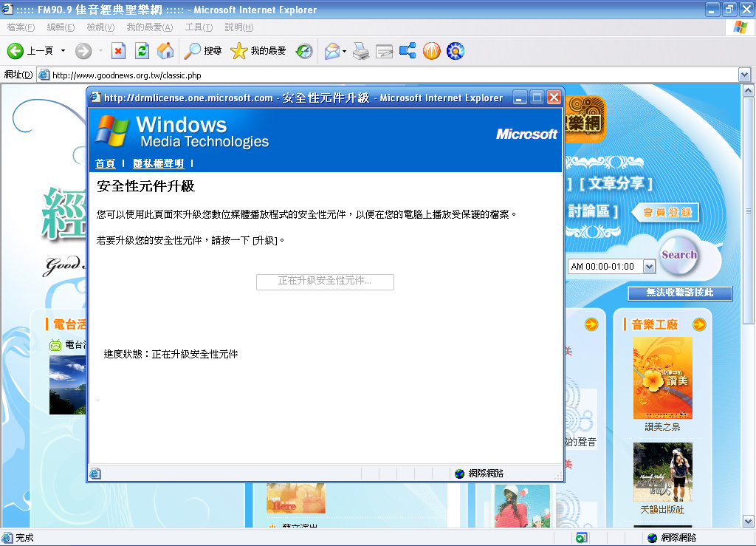This screenshot has width=756, height=546.
Task: Click the Print icon in toolbar
Action: 360,51
